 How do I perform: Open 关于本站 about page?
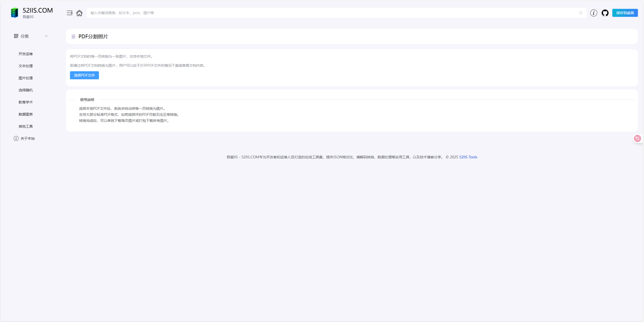[27, 138]
